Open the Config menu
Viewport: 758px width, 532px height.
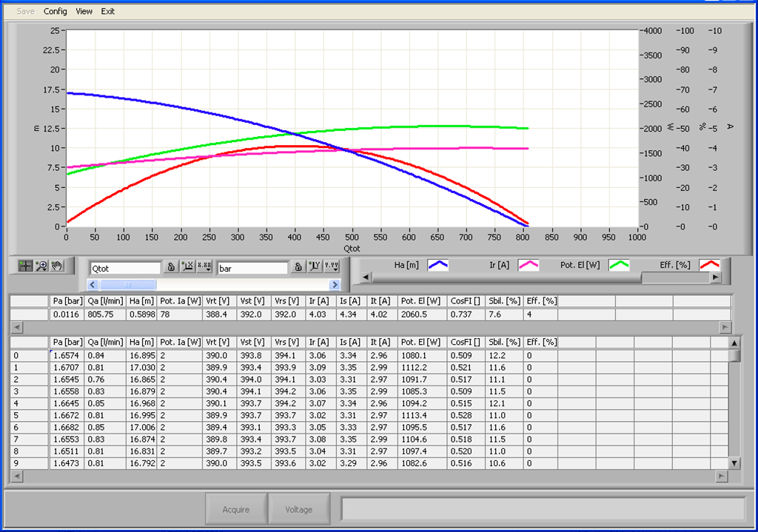[55, 12]
